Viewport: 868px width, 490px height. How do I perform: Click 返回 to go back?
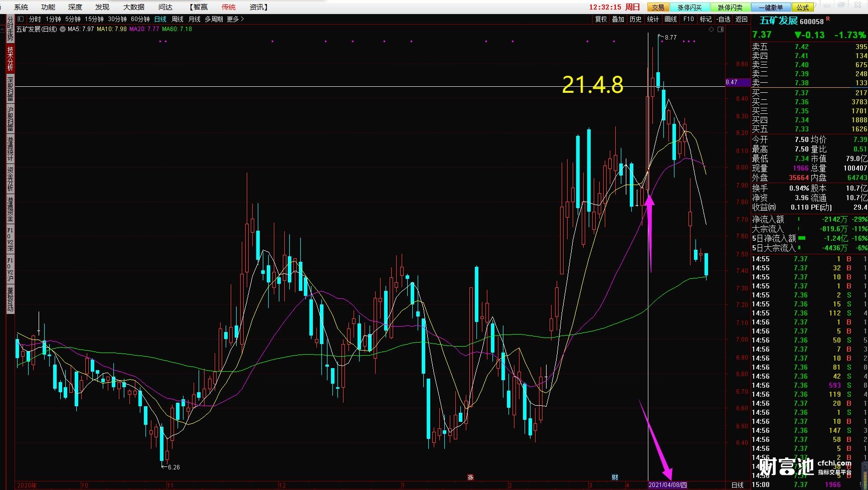[741, 19]
